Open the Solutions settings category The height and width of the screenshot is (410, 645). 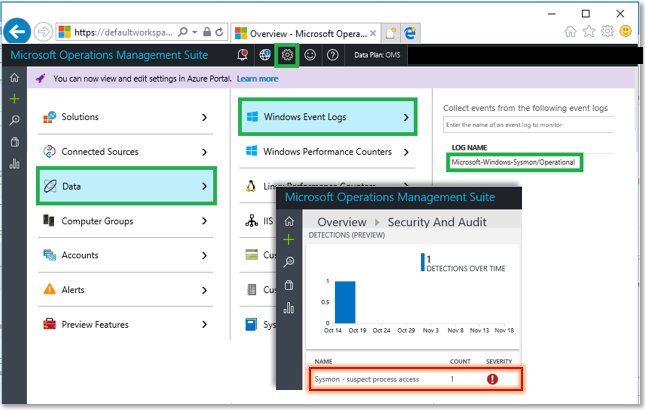pos(125,117)
